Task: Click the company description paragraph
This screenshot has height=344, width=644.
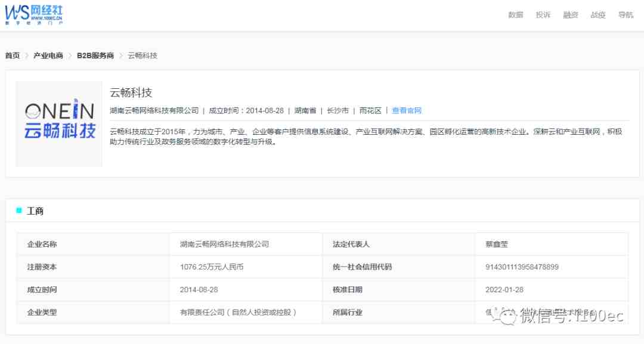Action: (366, 137)
